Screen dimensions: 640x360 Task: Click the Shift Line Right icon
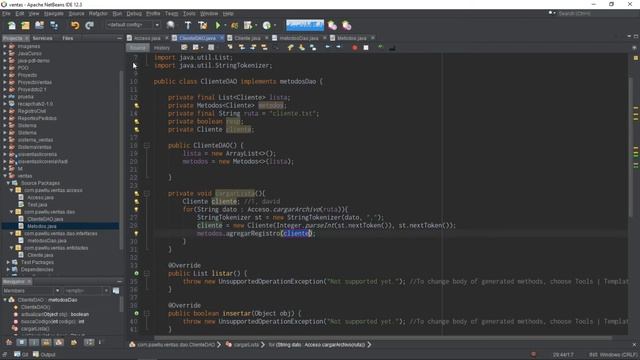(x=339, y=48)
